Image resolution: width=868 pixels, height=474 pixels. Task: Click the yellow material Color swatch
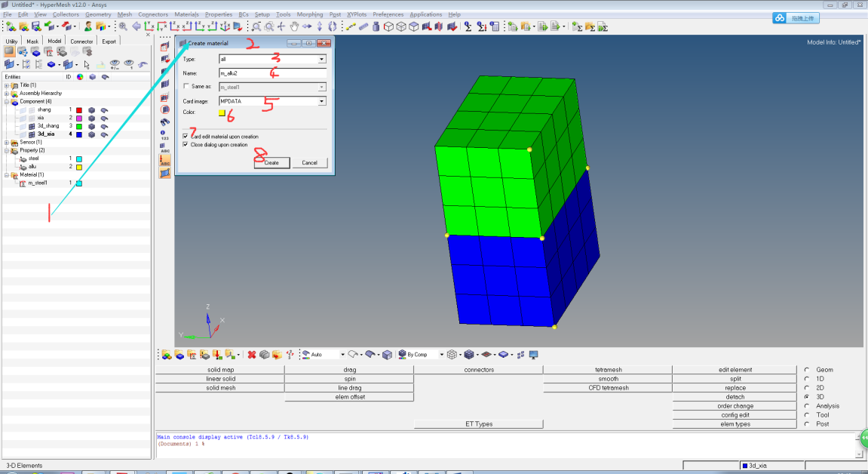222,113
